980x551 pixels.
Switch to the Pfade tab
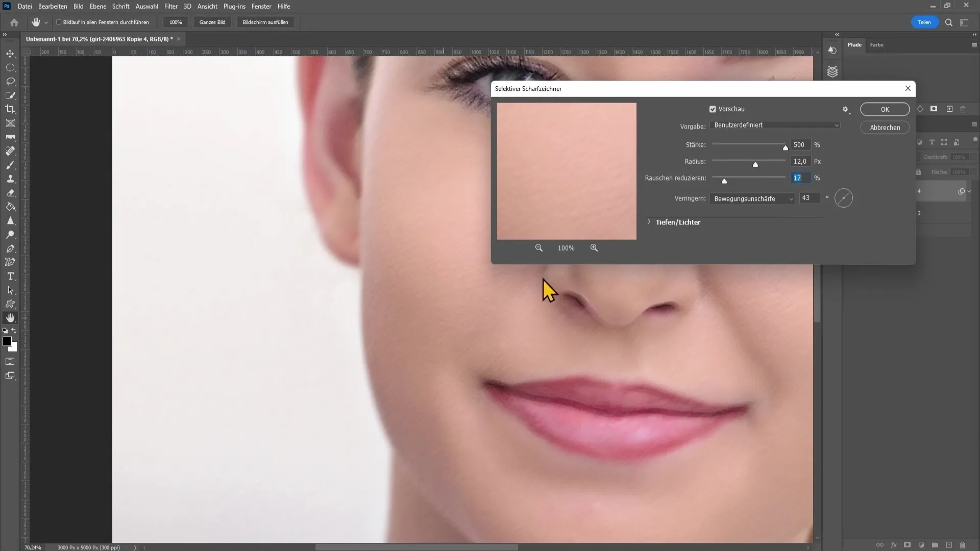[854, 45]
